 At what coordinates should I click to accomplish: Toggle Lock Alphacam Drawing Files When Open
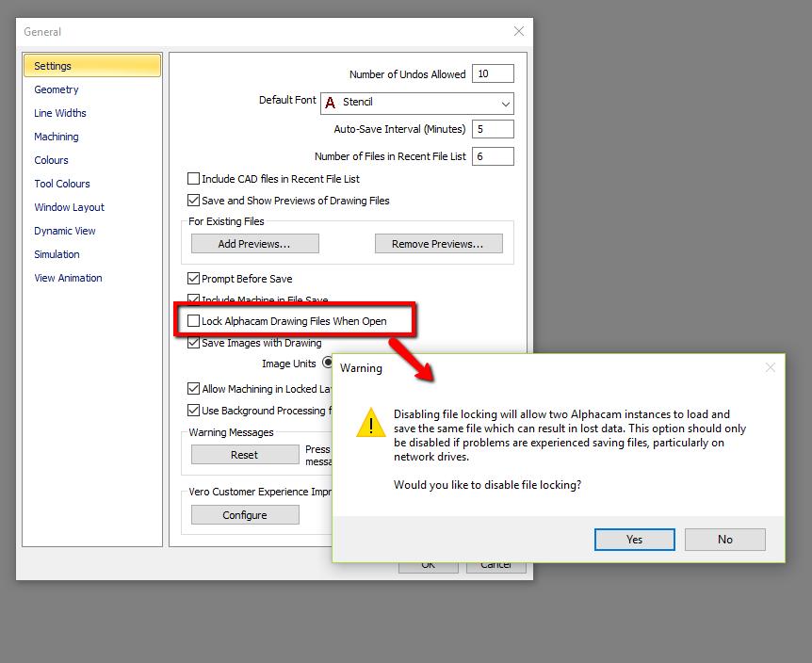[193, 321]
